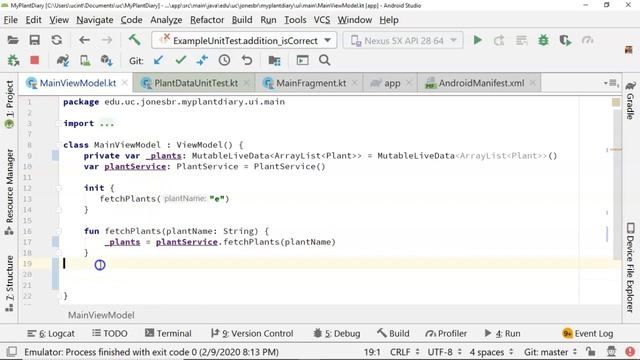Open the Profiler tool window
The image size is (640, 360).
click(446, 333)
